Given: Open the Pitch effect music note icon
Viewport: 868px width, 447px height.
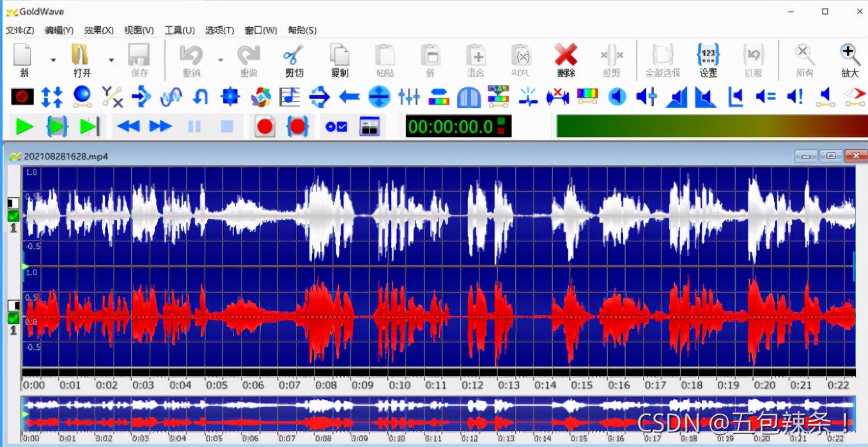Looking at the screenshot, I should (x=290, y=97).
